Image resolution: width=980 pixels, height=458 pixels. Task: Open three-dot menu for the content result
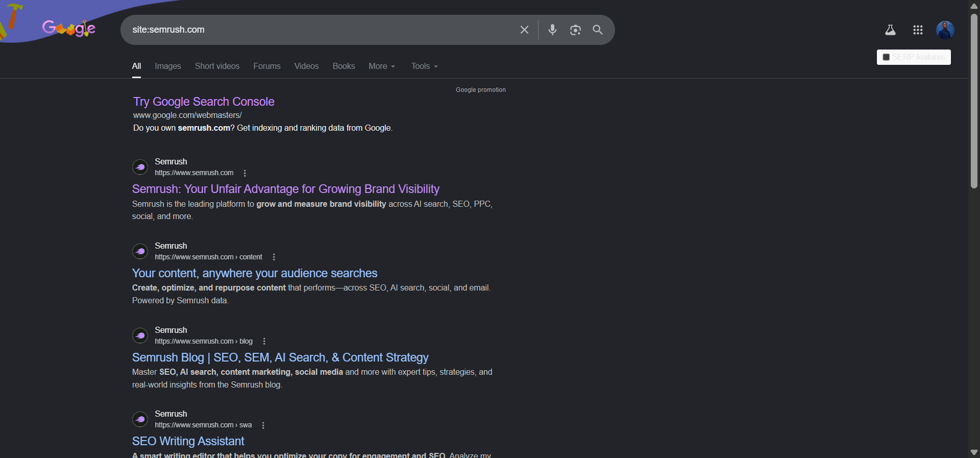(274, 257)
